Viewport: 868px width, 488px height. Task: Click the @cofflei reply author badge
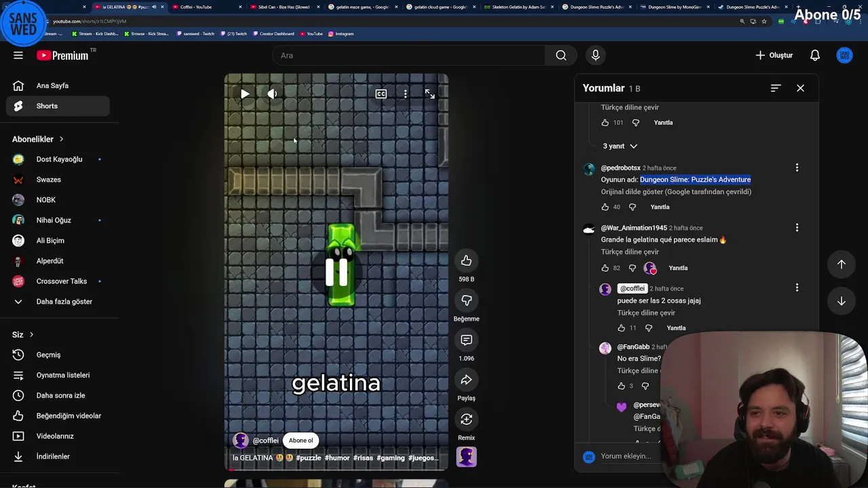tap(632, 288)
